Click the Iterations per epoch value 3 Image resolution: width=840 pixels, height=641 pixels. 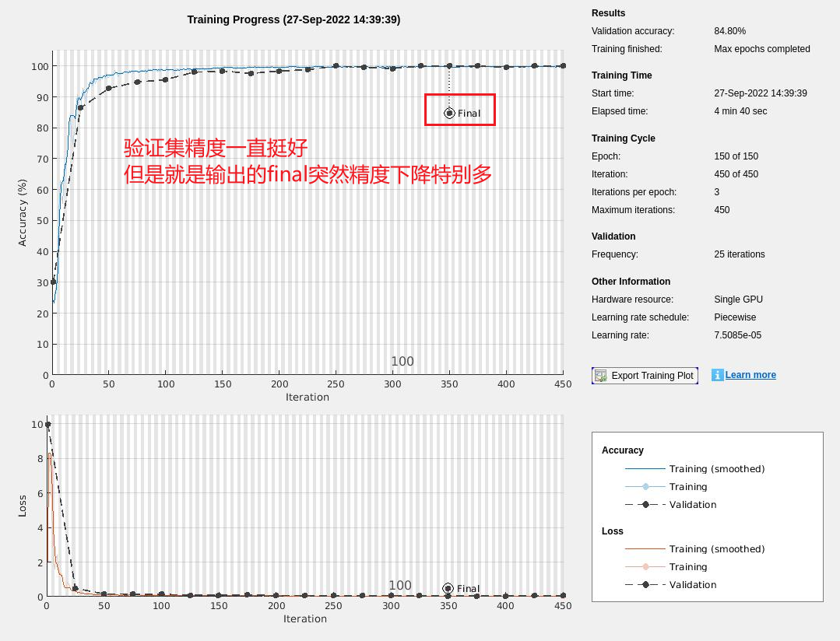[717, 191]
